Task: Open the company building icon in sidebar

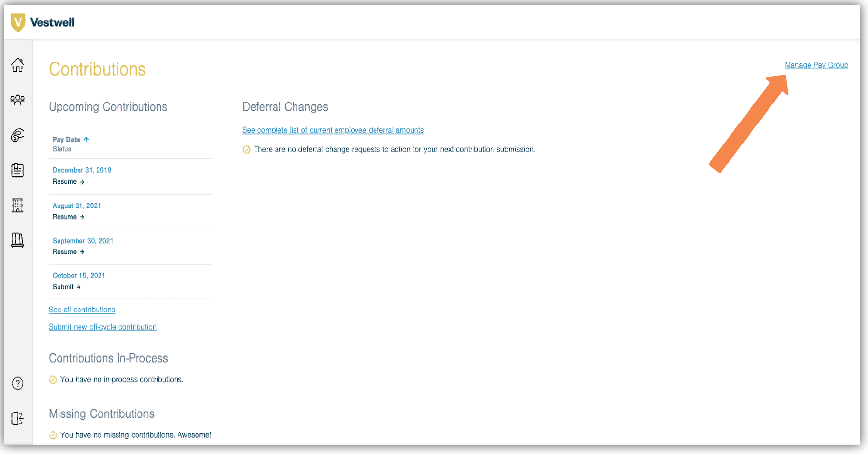Action: (18, 205)
